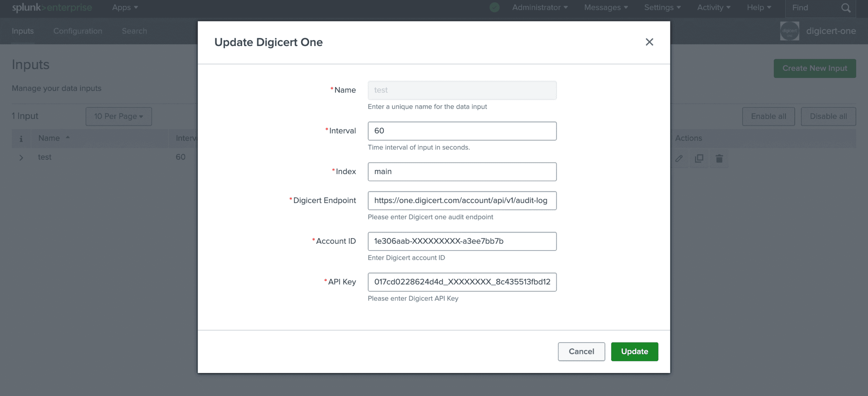Clone the test input with the copy icon
This screenshot has width=868, height=396.
(699, 158)
